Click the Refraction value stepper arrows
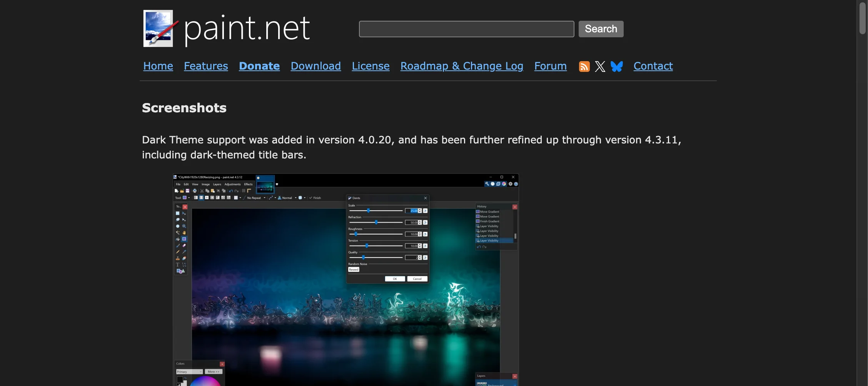This screenshot has width=868, height=386. pyautogui.click(x=420, y=223)
